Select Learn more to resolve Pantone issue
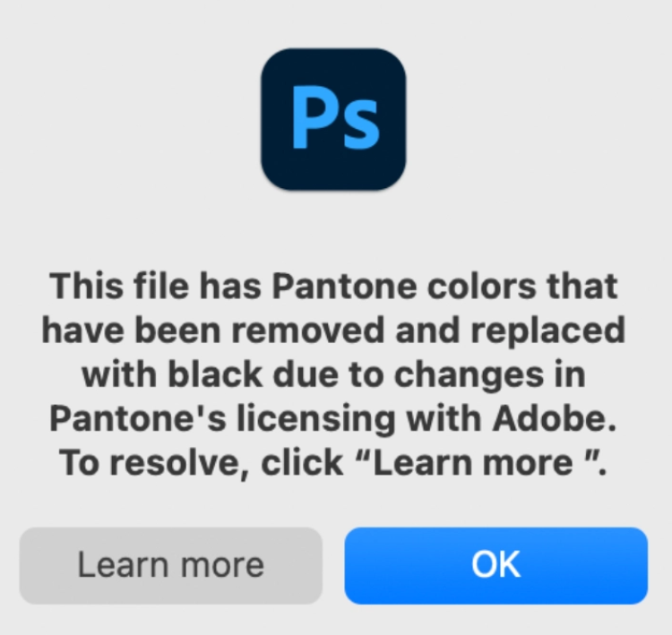 tap(170, 565)
